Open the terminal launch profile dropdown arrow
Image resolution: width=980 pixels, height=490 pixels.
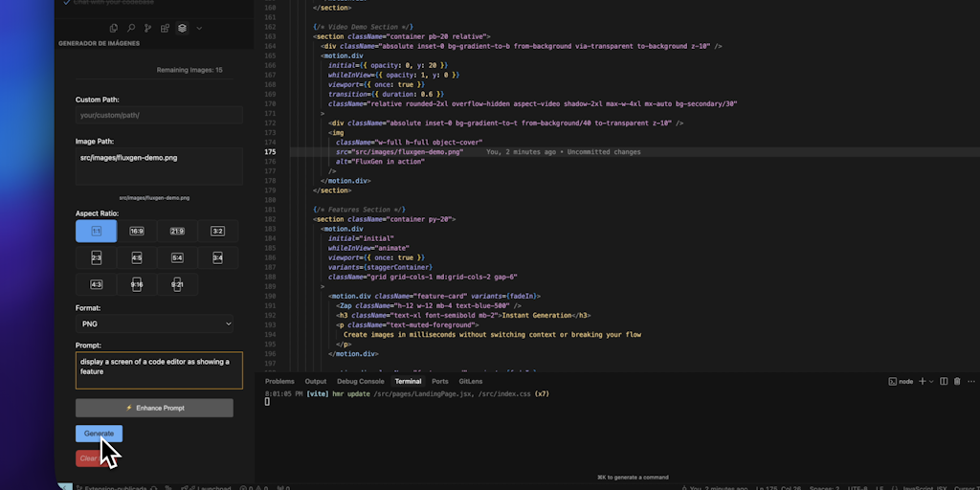931,381
